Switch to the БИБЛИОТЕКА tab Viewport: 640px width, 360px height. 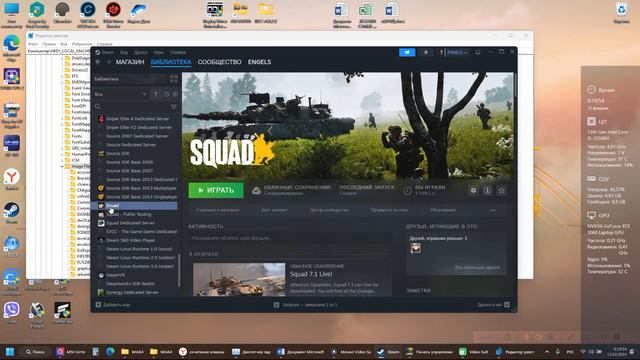pos(171,62)
